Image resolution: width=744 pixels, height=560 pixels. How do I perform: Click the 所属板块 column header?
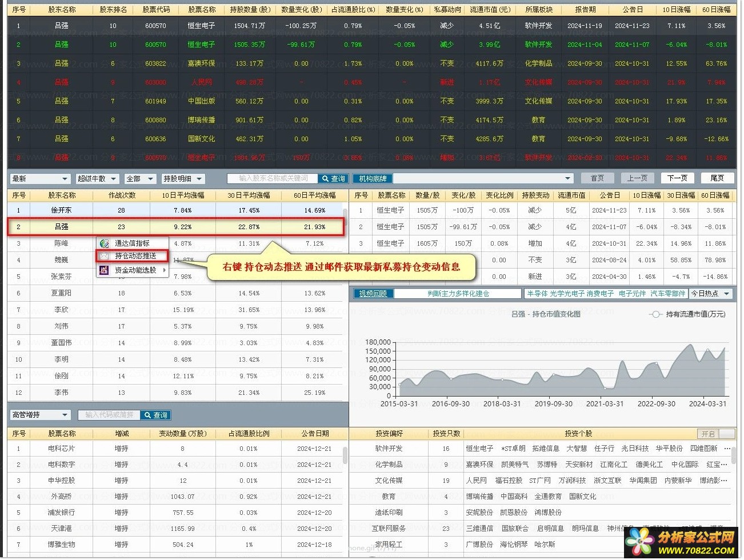click(x=539, y=10)
